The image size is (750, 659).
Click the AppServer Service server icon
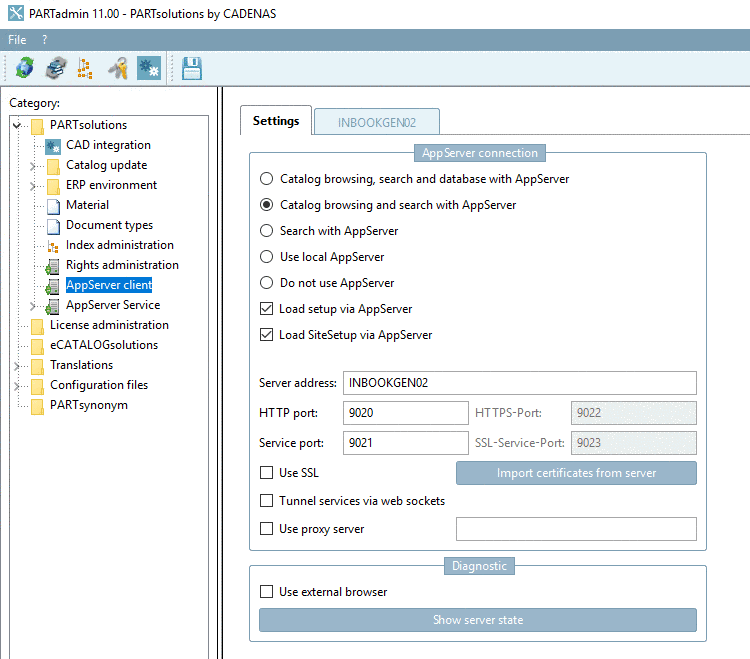pyautogui.click(x=53, y=307)
